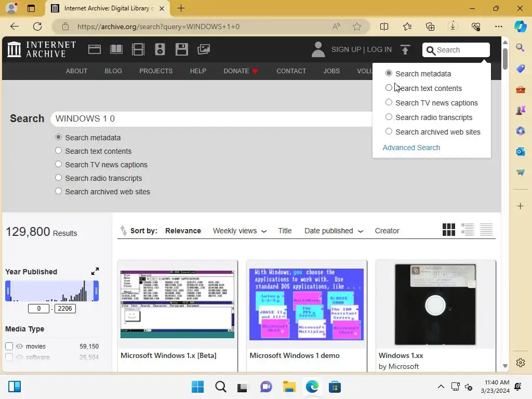Check the movies media type checkbox
This screenshot has height=399, width=532.
[x=9, y=347]
